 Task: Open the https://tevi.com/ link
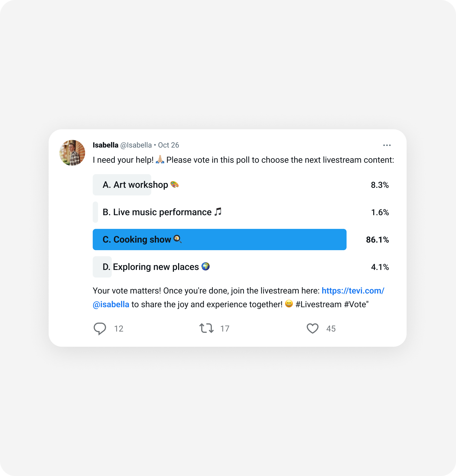click(353, 291)
